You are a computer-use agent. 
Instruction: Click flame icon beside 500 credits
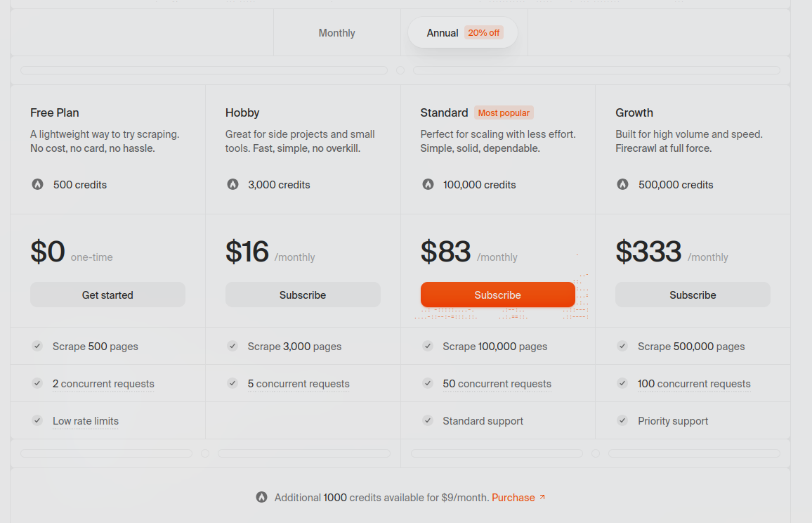(x=37, y=185)
